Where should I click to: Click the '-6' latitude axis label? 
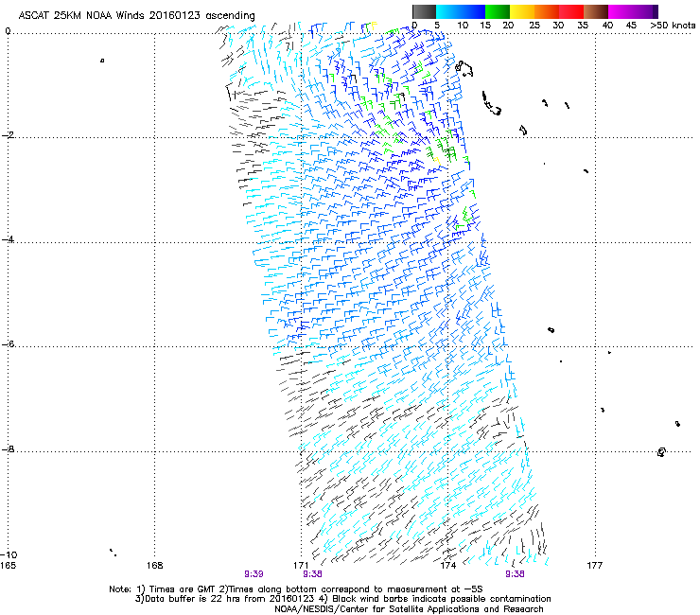[8, 344]
